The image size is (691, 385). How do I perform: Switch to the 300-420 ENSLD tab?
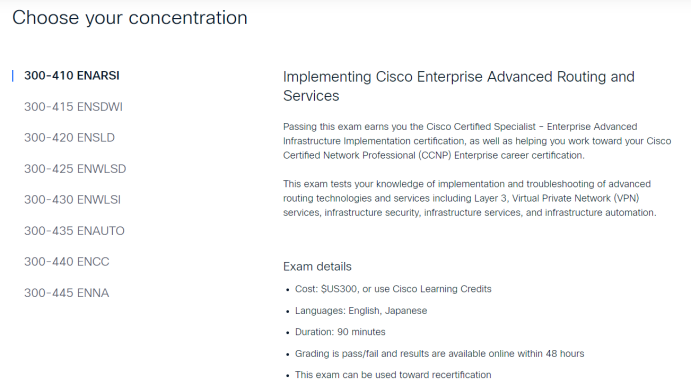coord(69,137)
